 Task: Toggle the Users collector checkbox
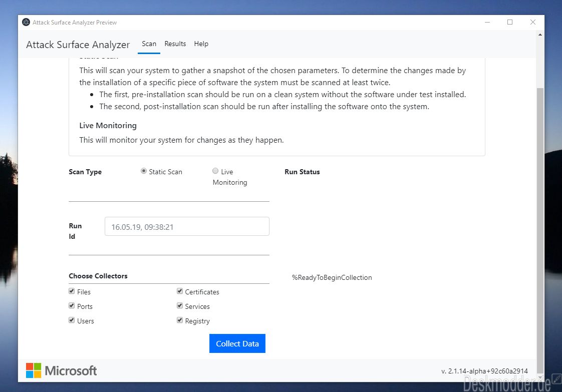pos(72,320)
